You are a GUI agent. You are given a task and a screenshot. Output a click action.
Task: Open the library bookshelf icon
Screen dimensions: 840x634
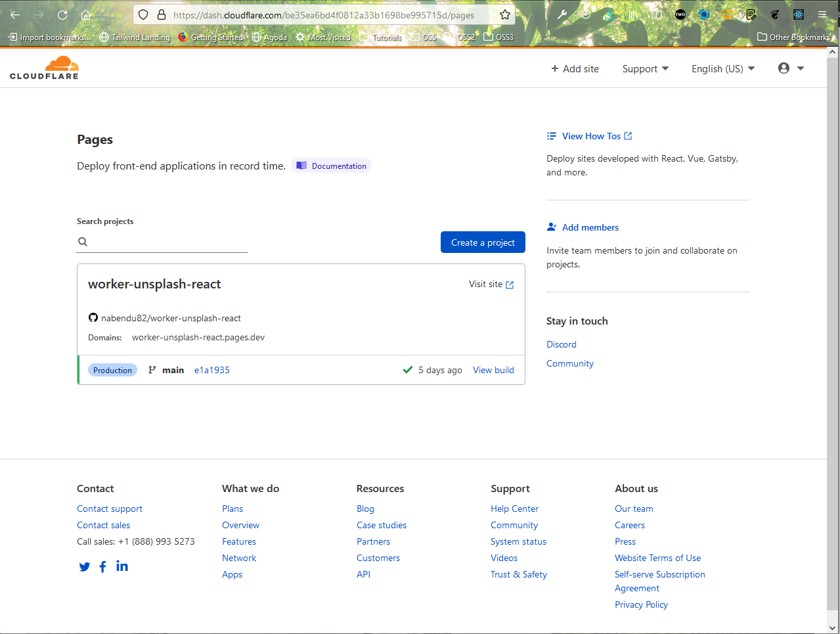click(x=633, y=14)
